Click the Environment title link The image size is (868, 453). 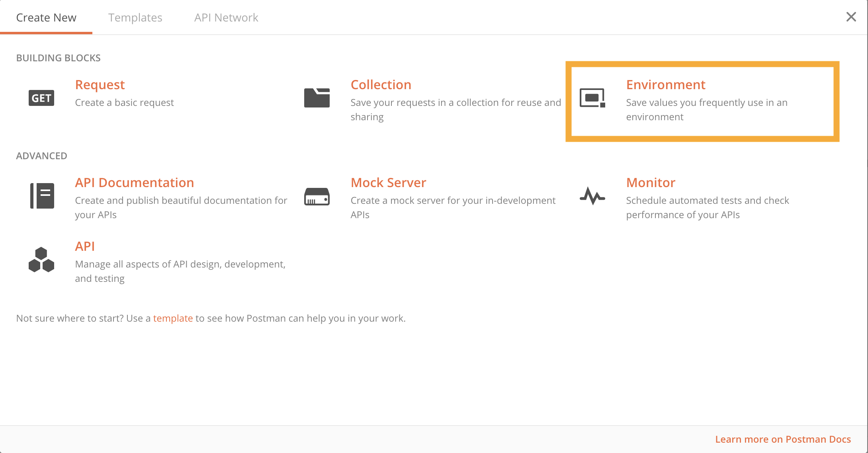click(666, 85)
